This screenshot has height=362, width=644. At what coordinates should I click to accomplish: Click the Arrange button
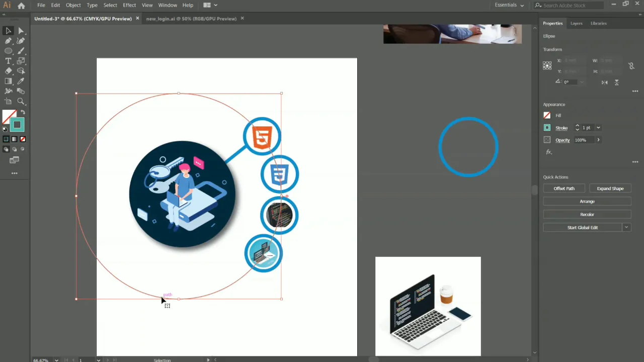point(587,202)
